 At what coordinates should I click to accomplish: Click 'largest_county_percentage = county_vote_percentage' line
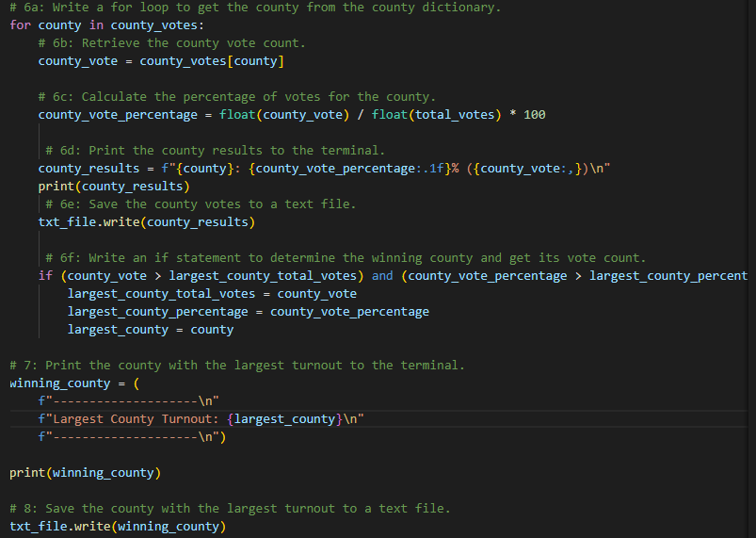(x=249, y=312)
